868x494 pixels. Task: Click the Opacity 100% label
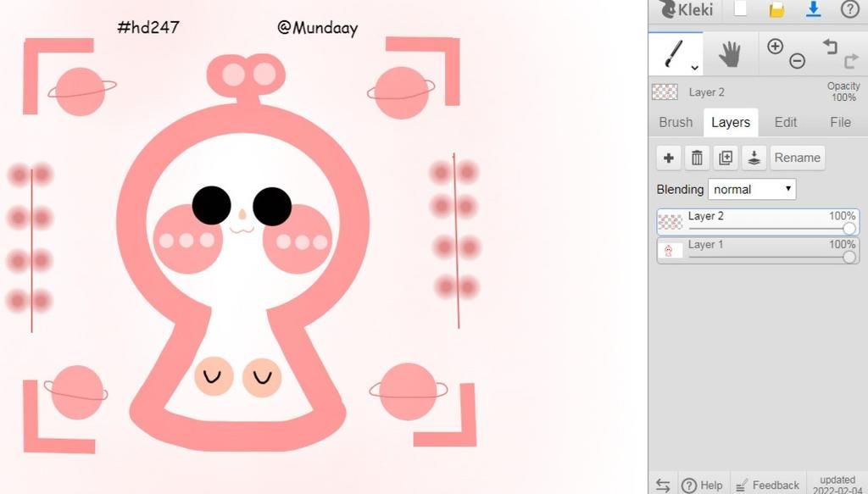point(843,92)
